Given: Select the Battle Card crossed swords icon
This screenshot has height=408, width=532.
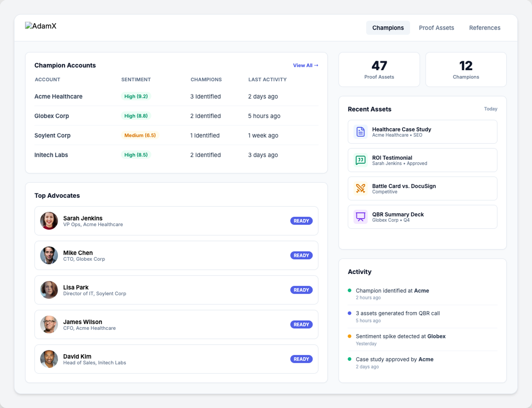Looking at the screenshot, I should pyautogui.click(x=360, y=188).
